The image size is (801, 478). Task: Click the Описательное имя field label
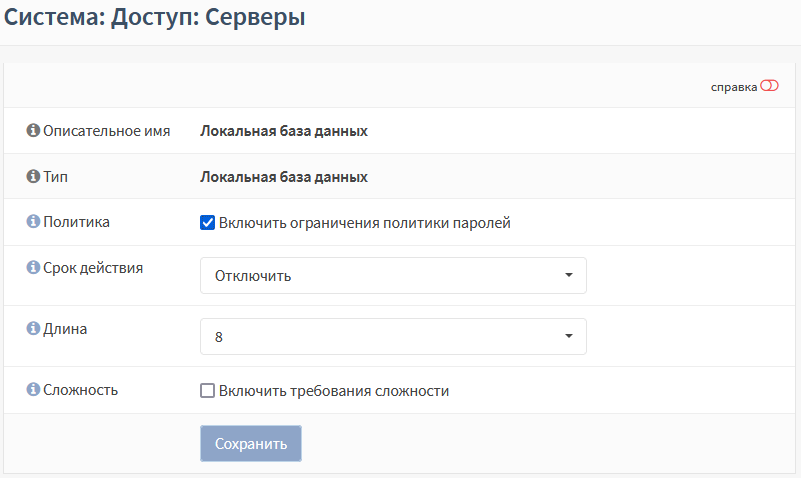(107, 131)
